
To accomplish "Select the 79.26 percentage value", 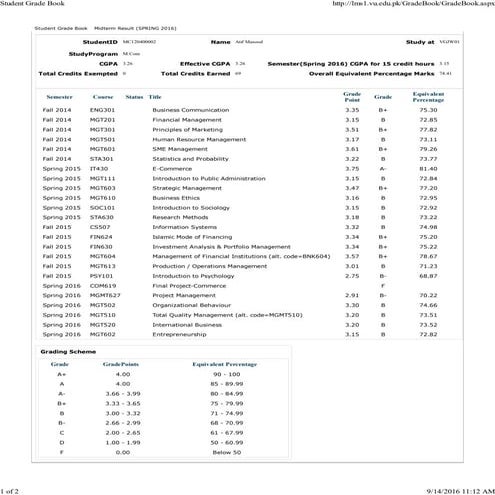I will pyautogui.click(x=428, y=149).
